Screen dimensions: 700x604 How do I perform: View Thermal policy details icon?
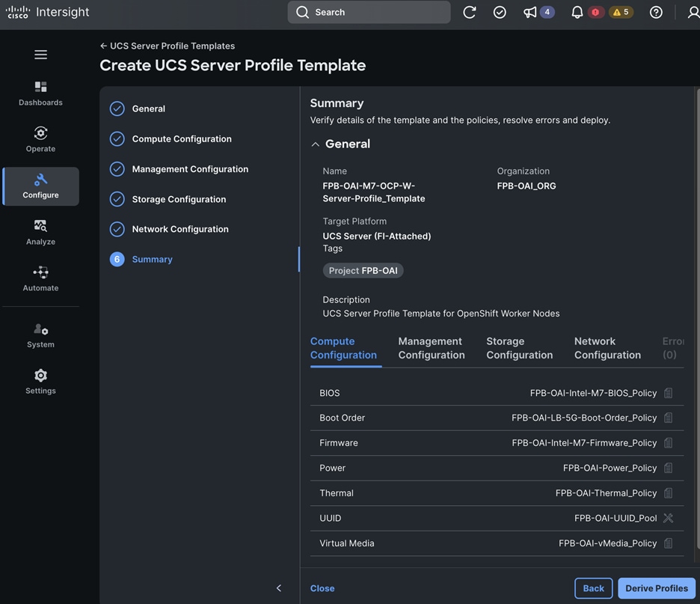click(668, 493)
